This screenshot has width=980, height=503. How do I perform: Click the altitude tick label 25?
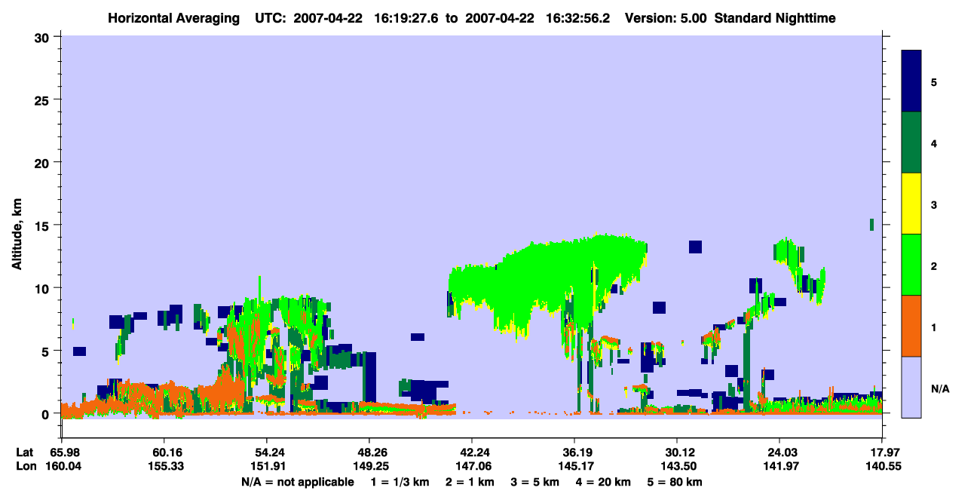[43, 100]
